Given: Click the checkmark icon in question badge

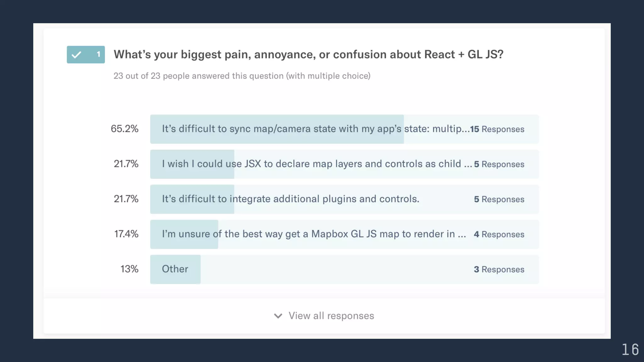Looking at the screenshot, I should pos(76,55).
